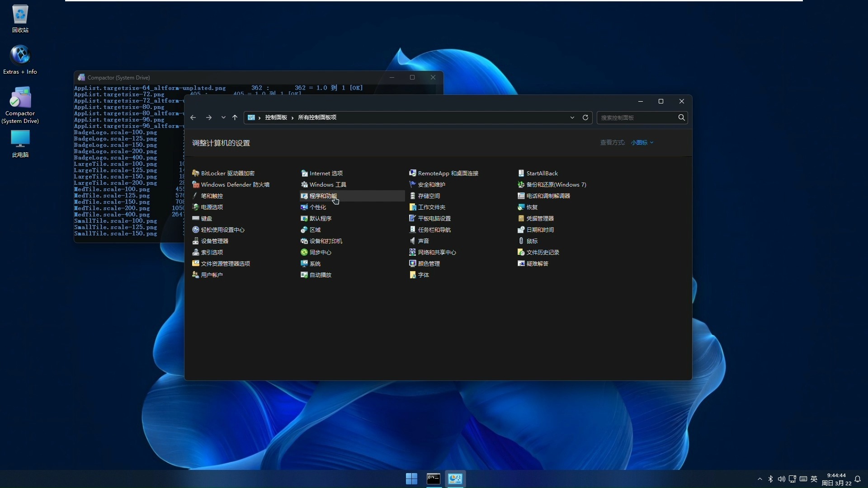Screen dimensions: 868x488
Task: Select Extras + Info desktop icon
Action: (x=20, y=60)
